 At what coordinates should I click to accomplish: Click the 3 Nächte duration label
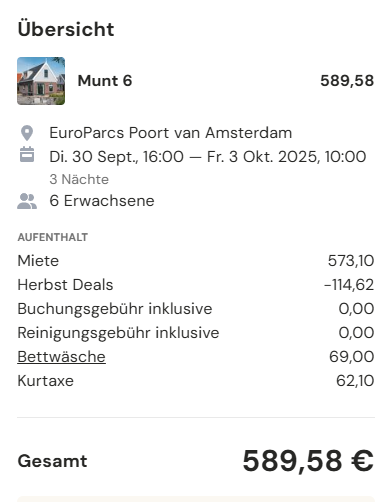click(79, 179)
